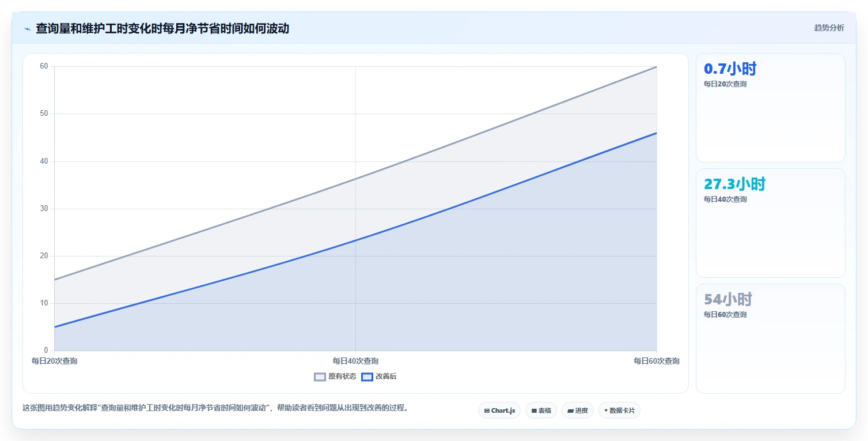Click the chart title 查询量和维护工时变化时每月净节省时间如何波动
Viewport: 868px width, 441px height.
[x=162, y=28]
